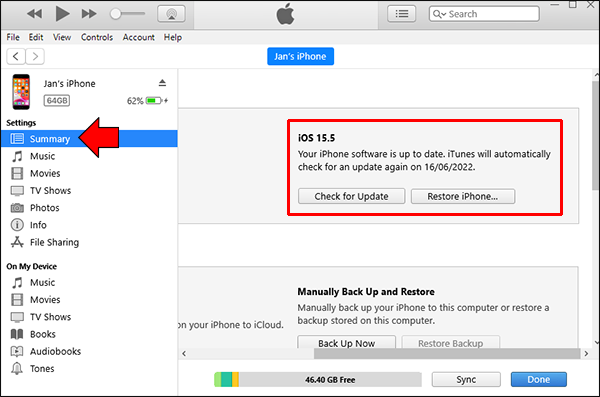This screenshot has height=397, width=600.
Task: Click the Restore iPhone... button
Action: tap(463, 196)
